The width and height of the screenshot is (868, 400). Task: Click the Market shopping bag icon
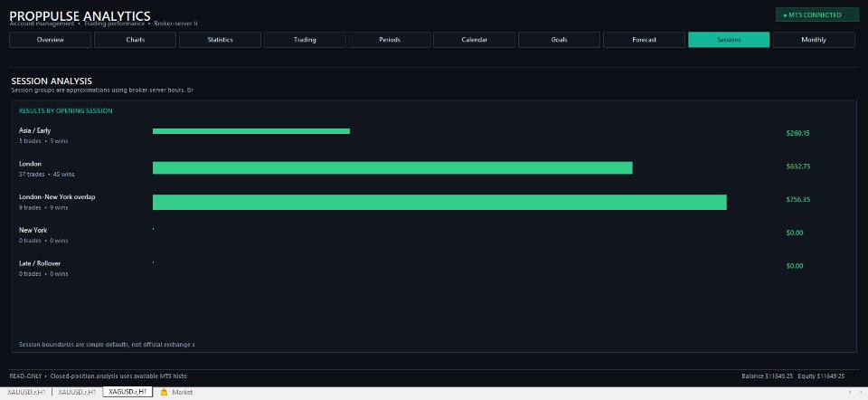click(164, 392)
